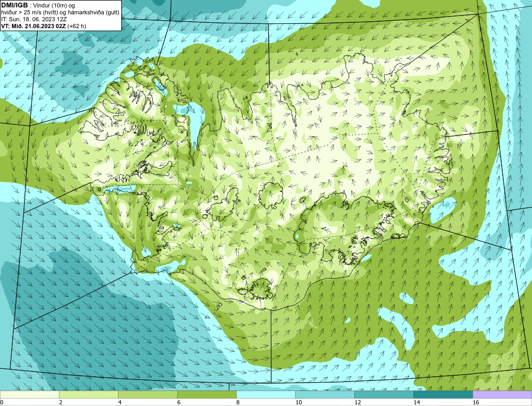
Task: Click the "14" label on the wind scale
Action: 417,402
